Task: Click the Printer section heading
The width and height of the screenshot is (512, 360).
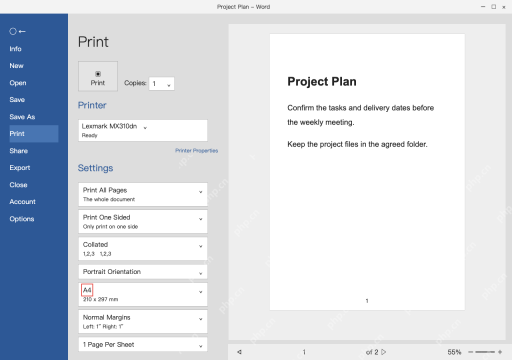Action: click(x=92, y=105)
